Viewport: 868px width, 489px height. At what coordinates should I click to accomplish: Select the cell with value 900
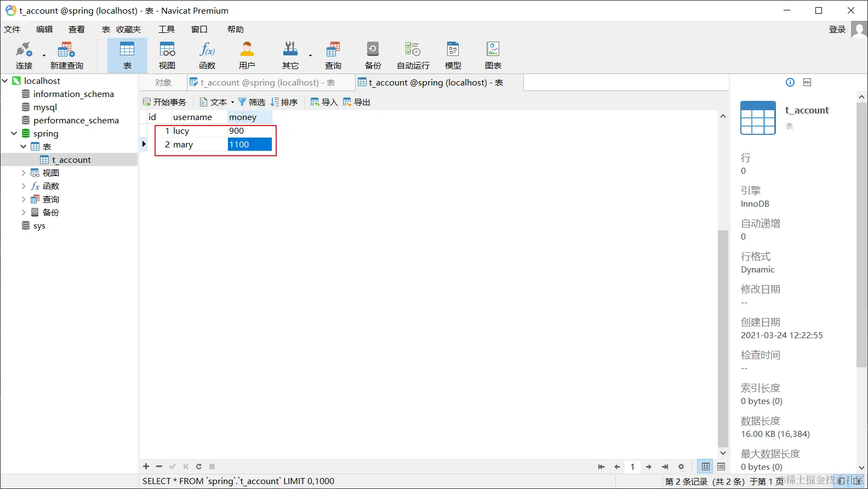click(x=249, y=130)
